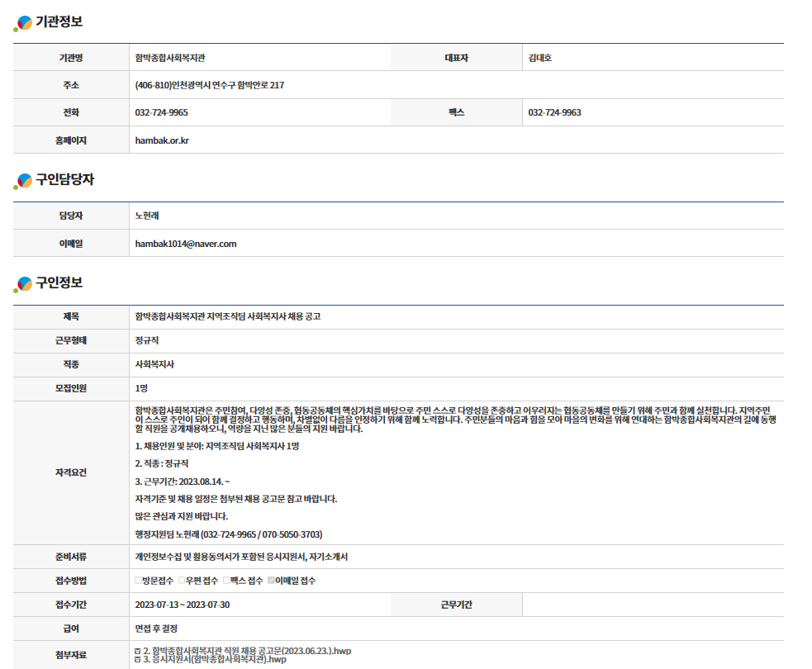Click the application period 2023-07-13 ~ 2023-07-30
This screenshot has width=812, height=669.
tap(182, 605)
